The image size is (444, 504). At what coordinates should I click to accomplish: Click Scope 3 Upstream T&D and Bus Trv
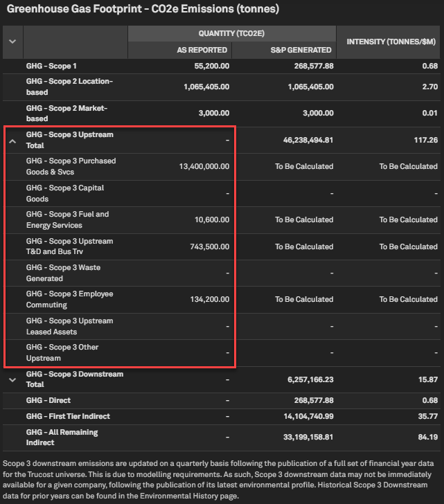pyautogui.click(x=69, y=246)
